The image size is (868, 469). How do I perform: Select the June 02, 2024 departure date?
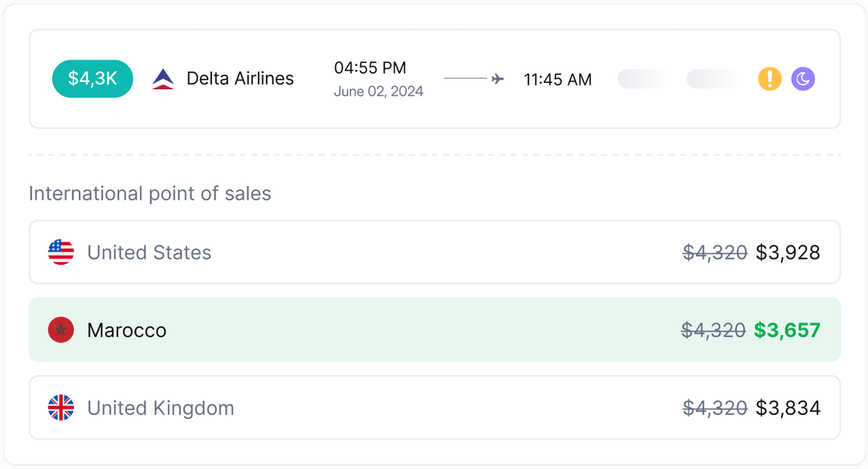(378, 91)
